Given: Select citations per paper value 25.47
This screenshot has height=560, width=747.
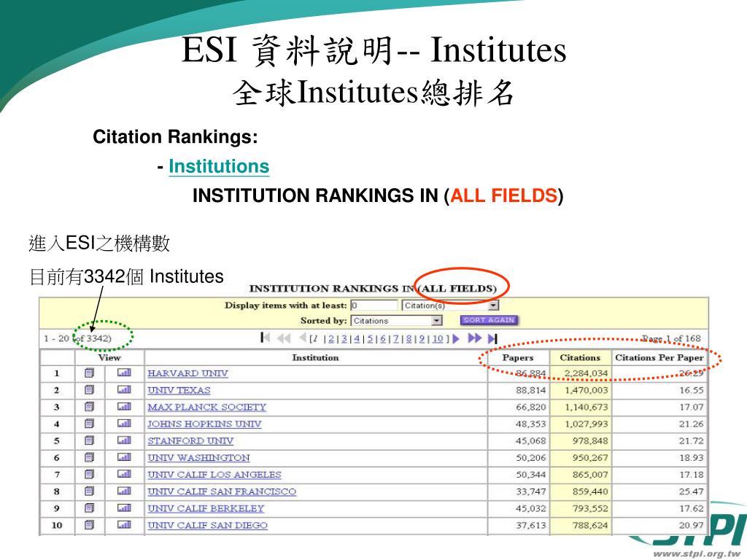Looking at the screenshot, I should [x=692, y=491].
